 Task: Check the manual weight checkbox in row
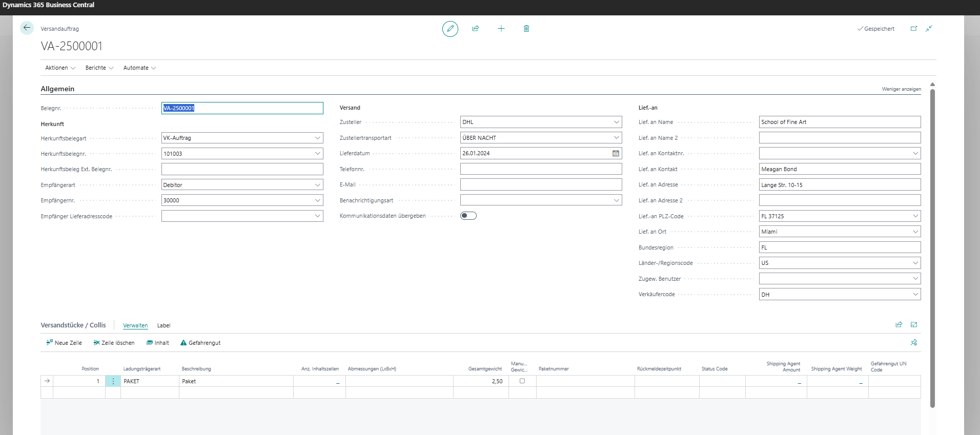522,381
